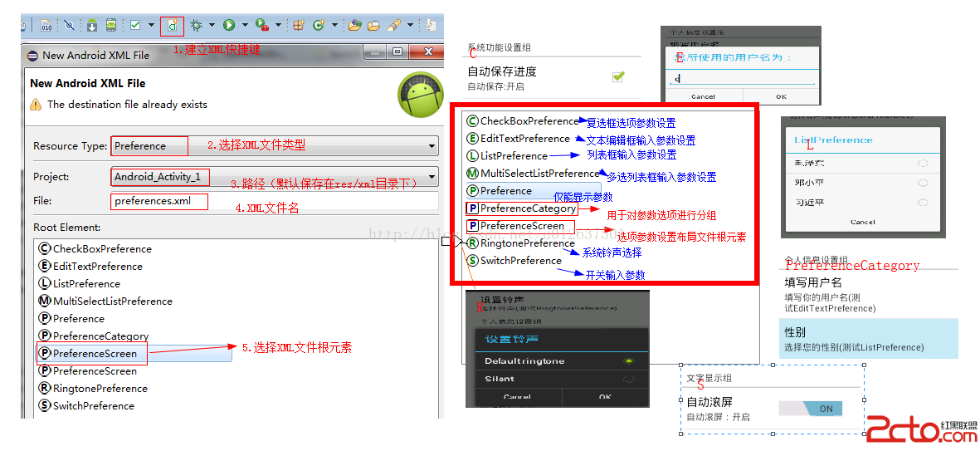Open the Android SDK Manager toolbar icon

(x=92, y=26)
